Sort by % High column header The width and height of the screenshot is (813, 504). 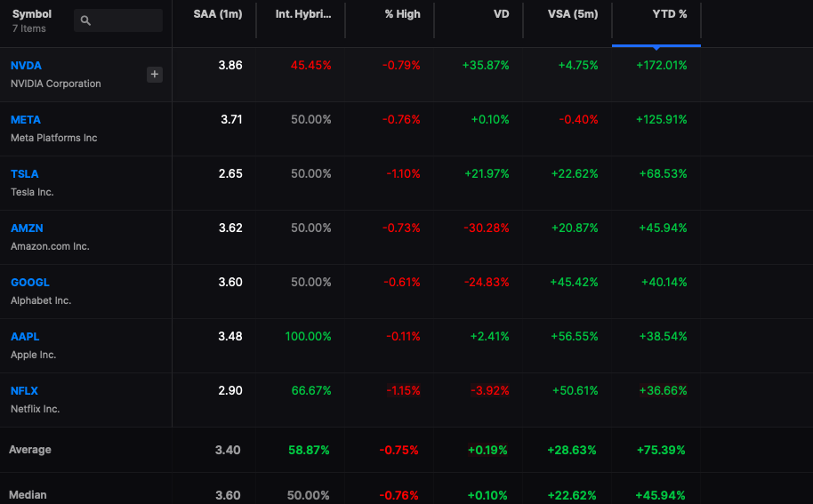point(402,14)
